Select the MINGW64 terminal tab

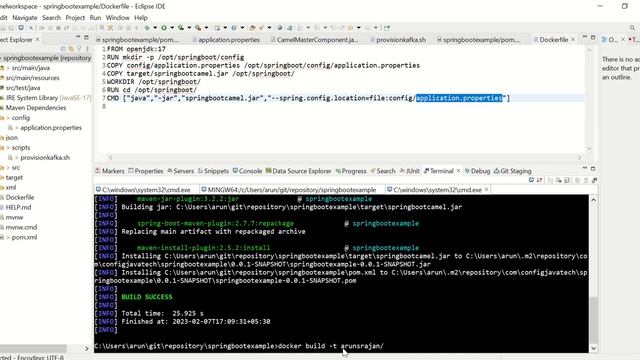[x=288, y=190]
